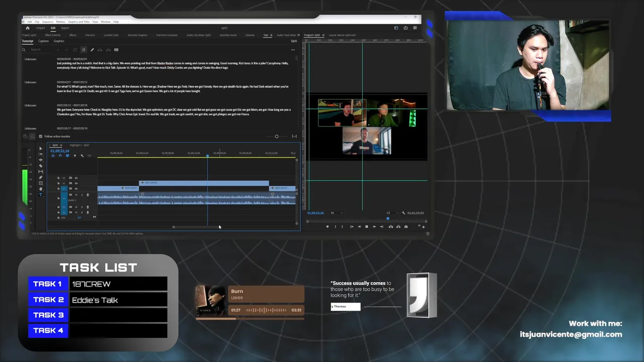Toggle the Follow active monitor checkbox

point(41,136)
